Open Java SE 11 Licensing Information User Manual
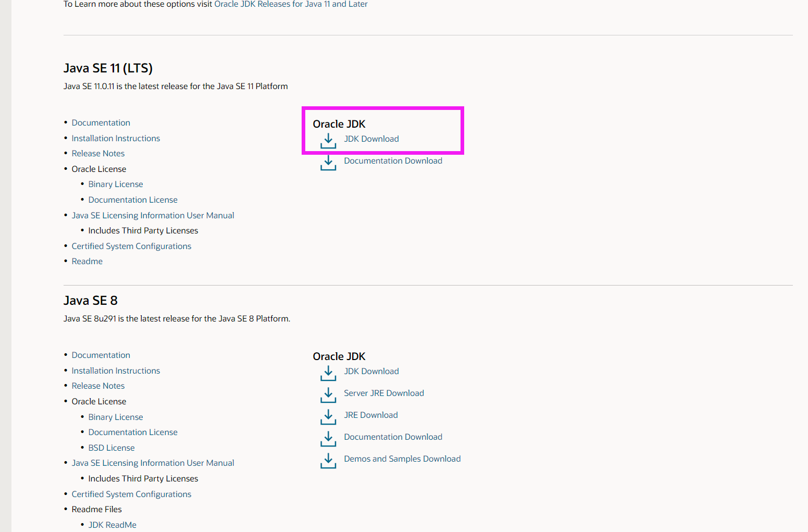808x532 pixels. (153, 215)
